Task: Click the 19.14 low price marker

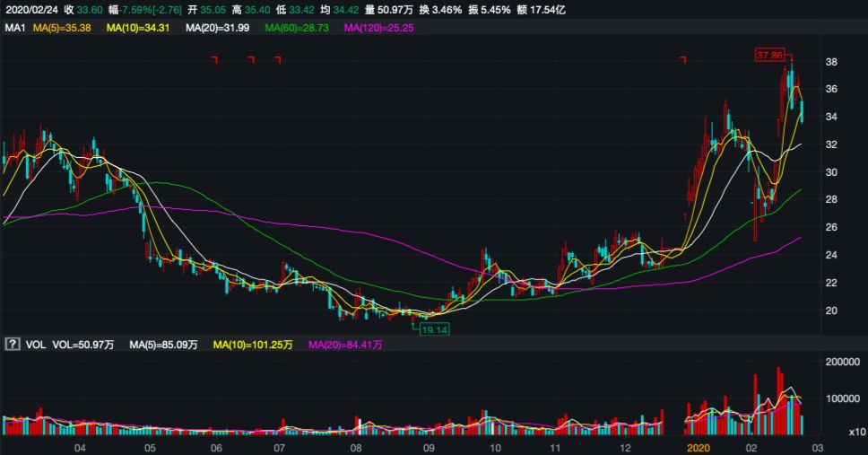Action: pos(435,329)
